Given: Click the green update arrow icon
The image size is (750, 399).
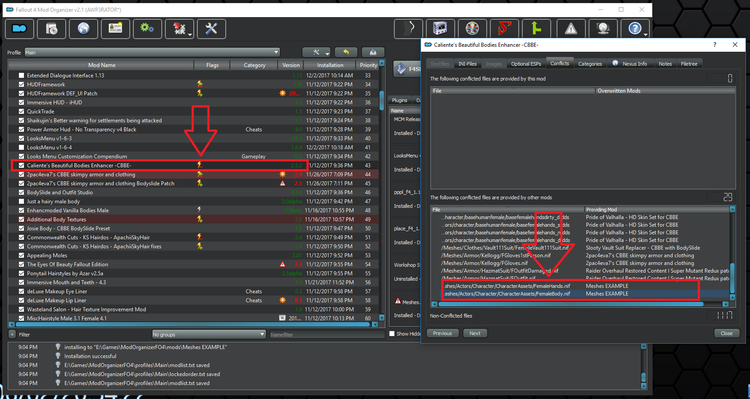Looking at the screenshot, I should tap(536, 29).
